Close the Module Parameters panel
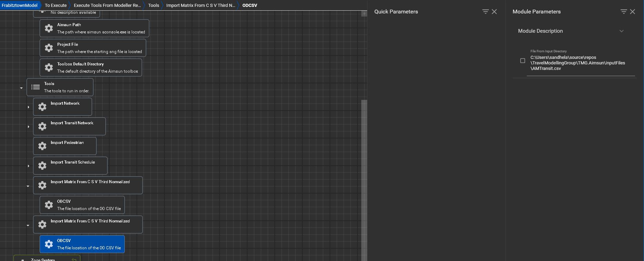This screenshot has height=261, width=644. [633, 12]
